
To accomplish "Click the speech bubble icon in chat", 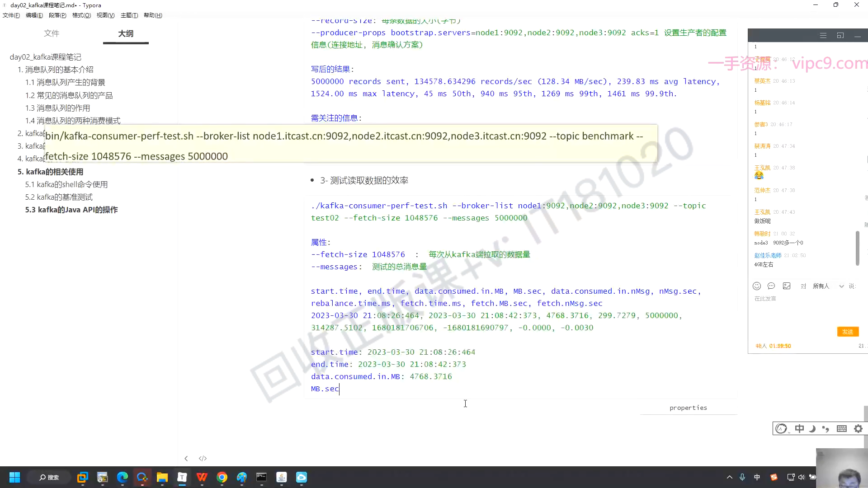I will click(771, 286).
